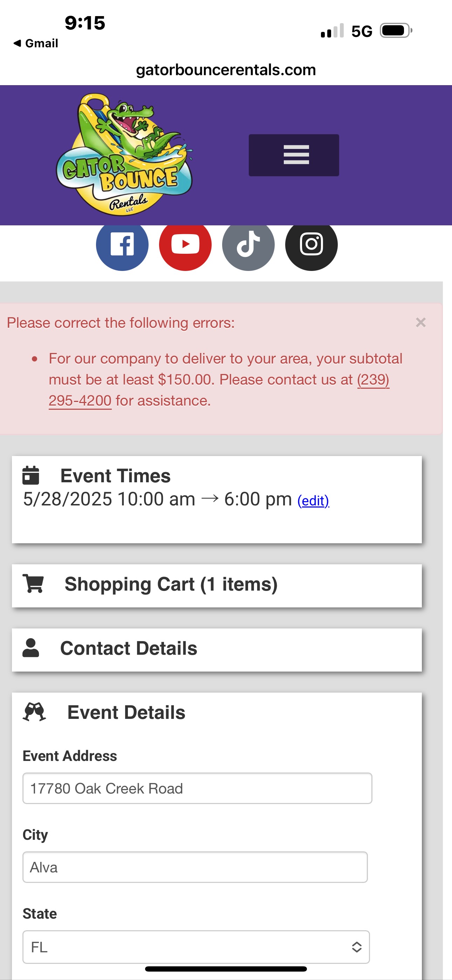Open the TikTok social icon
This screenshot has width=452, height=980.
click(x=248, y=244)
